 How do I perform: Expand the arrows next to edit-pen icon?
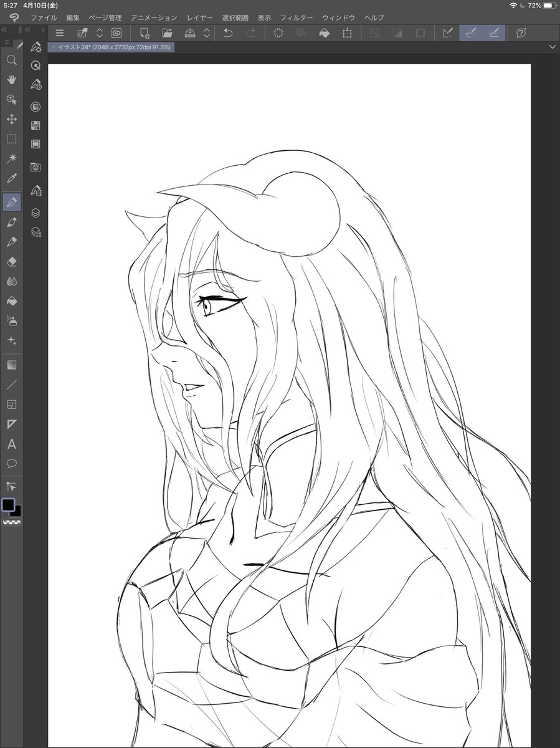coord(99,33)
